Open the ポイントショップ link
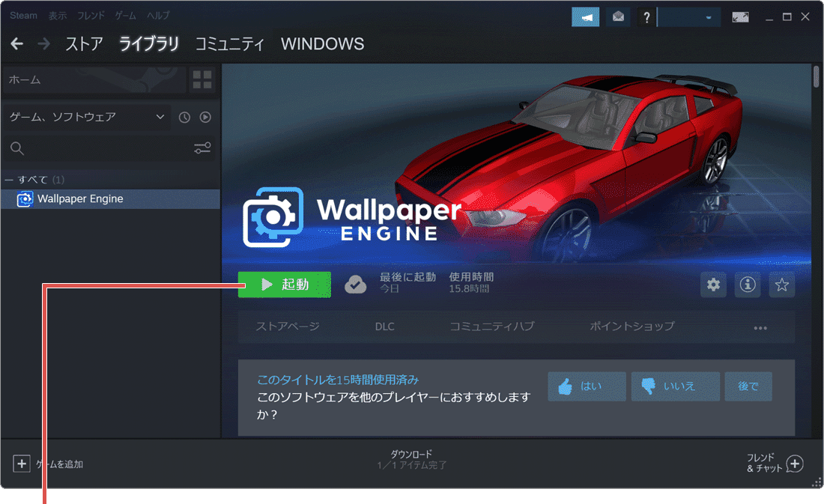Screen dimensions: 824x504 (632, 327)
